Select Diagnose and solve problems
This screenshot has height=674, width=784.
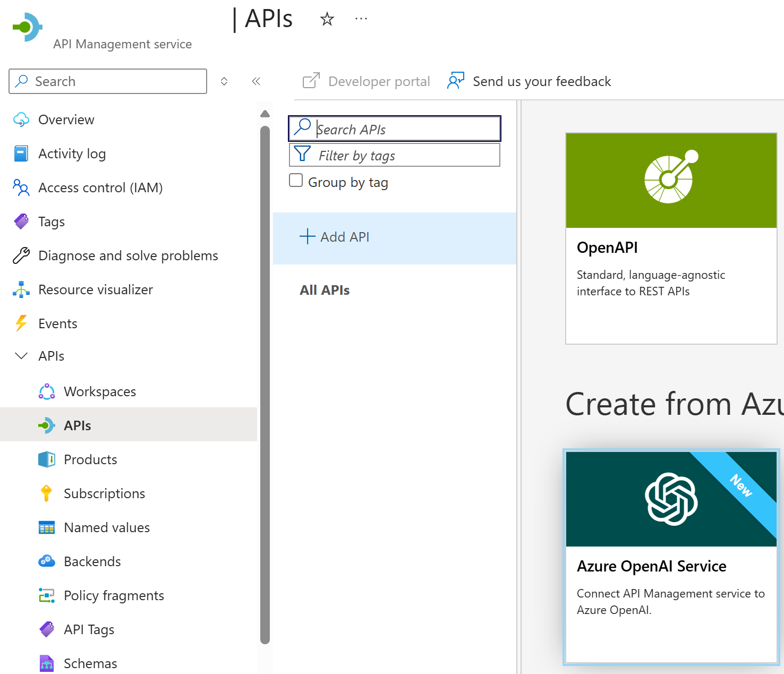128,255
